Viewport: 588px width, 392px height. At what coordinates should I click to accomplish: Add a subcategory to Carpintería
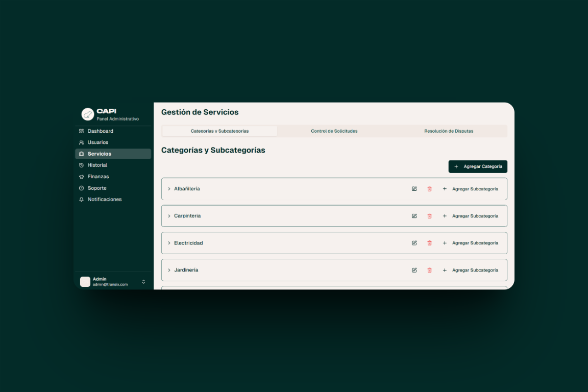(470, 216)
